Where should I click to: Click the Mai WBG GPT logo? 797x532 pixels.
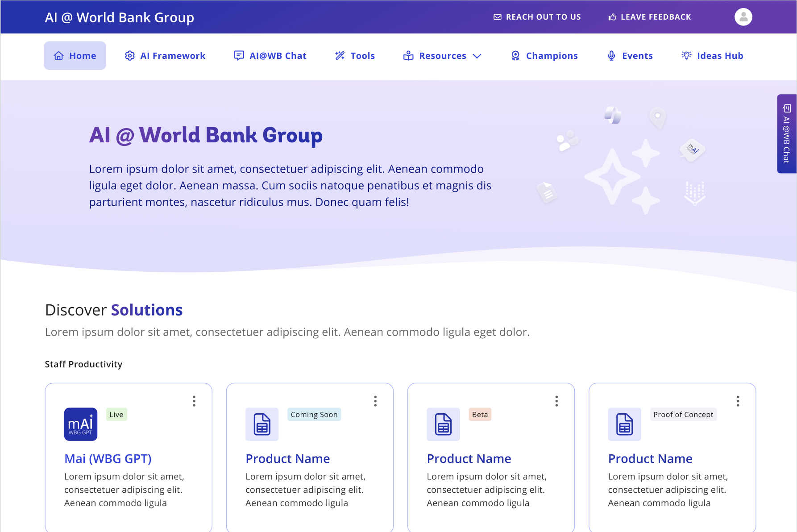[81, 424]
